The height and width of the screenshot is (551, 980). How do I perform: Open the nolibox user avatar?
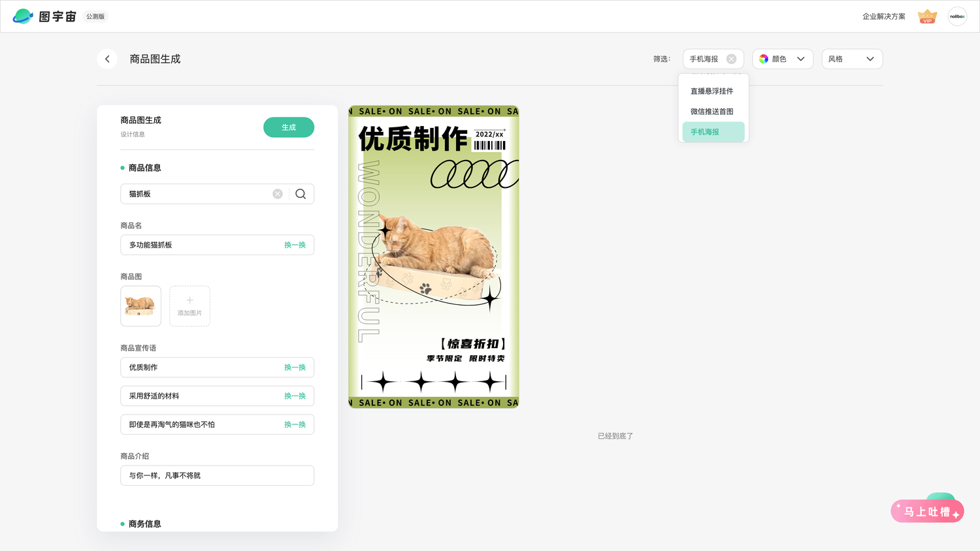[957, 16]
